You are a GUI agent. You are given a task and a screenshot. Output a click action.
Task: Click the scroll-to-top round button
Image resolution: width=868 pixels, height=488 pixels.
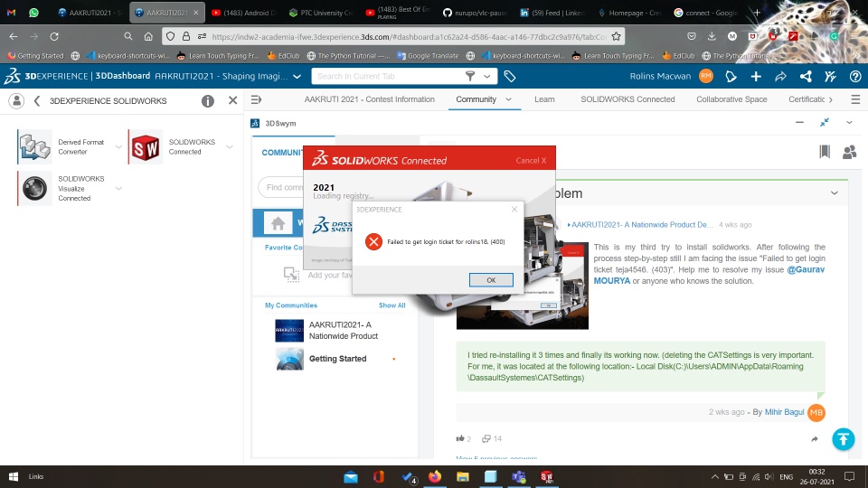point(843,439)
